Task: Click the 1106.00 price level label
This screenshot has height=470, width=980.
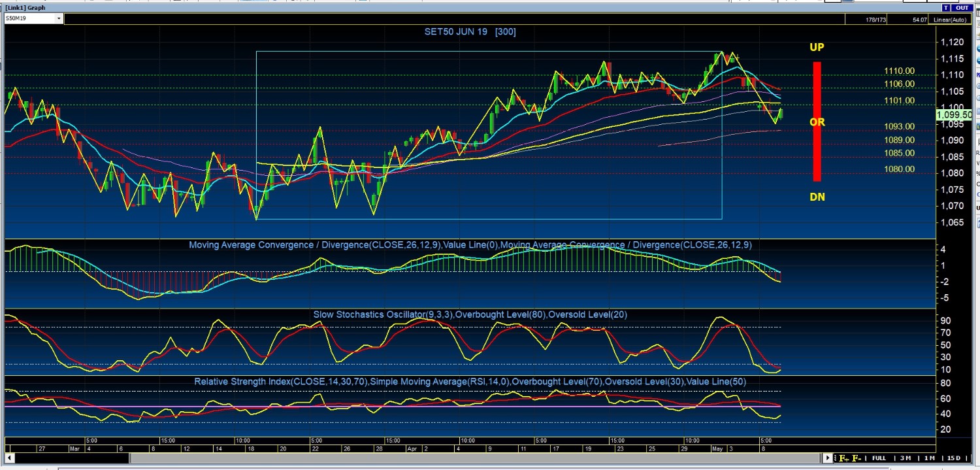Action: click(x=899, y=84)
